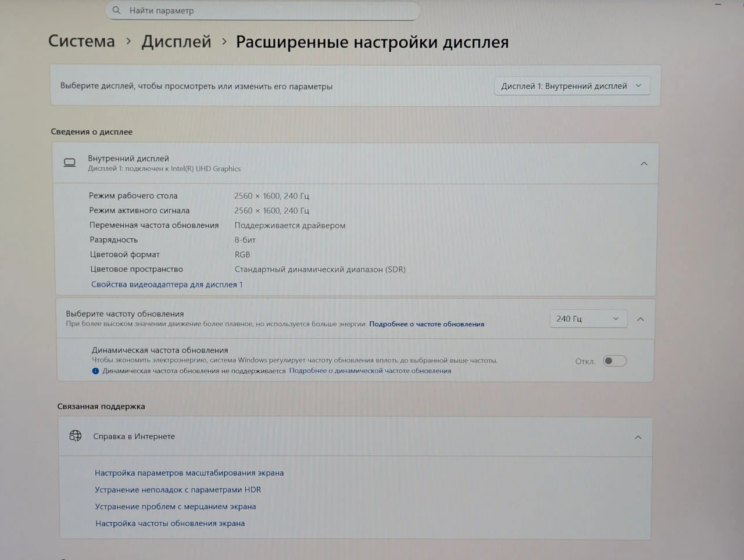Open Подробнее о частоте обновления link
This screenshot has width=744, height=560.
pyautogui.click(x=427, y=324)
